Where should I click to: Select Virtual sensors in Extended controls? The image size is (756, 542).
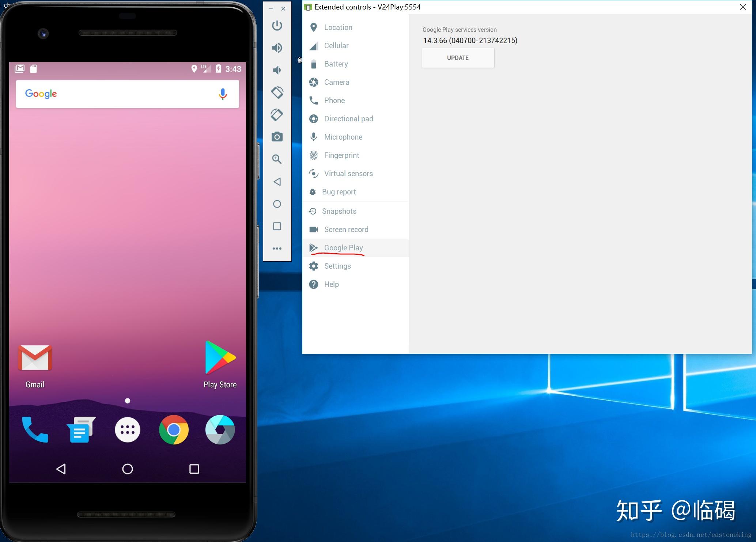(348, 173)
